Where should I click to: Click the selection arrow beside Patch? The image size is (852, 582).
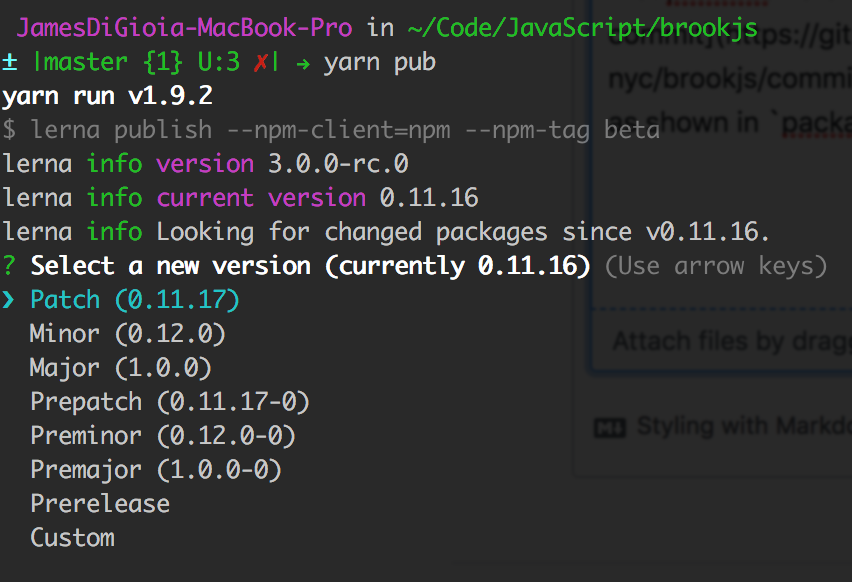[8, 300]
